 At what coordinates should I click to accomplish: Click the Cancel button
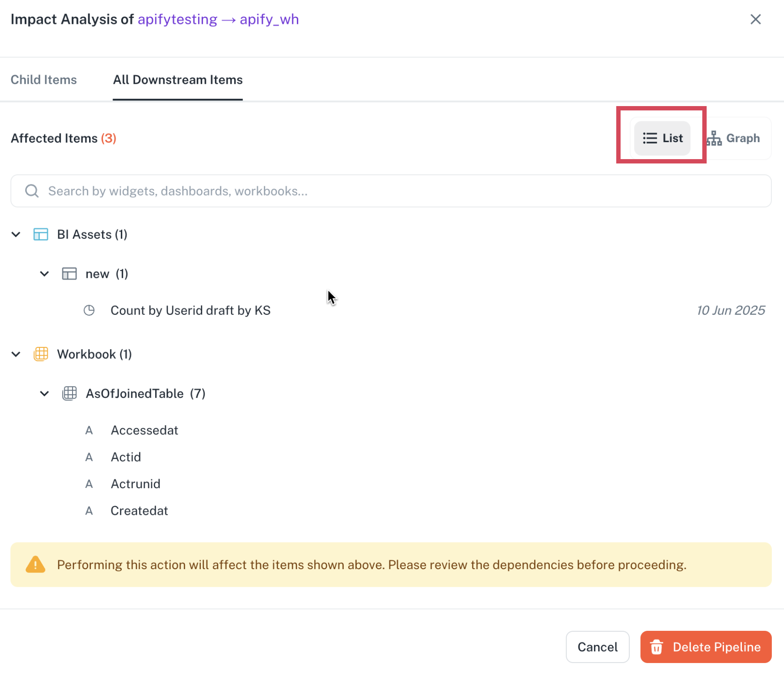point(598,647)
